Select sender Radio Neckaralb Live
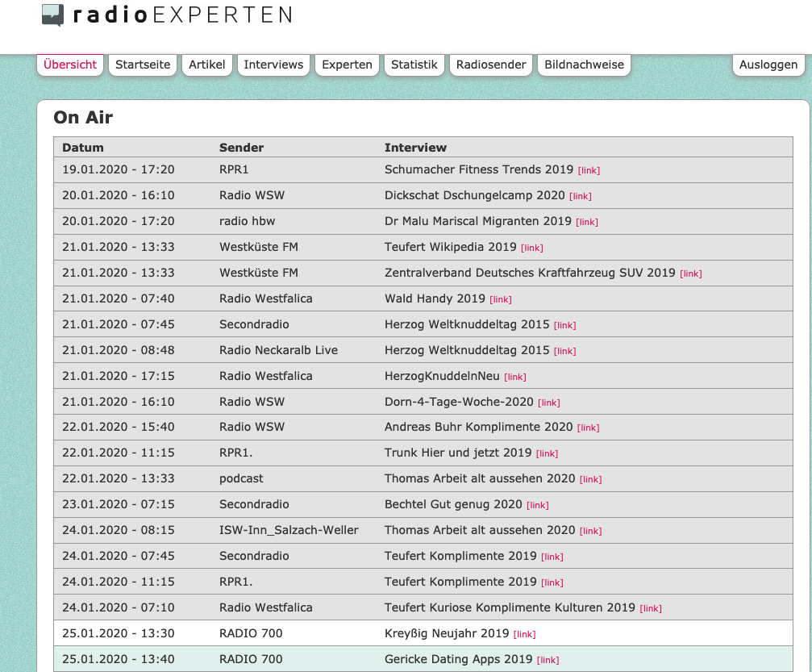 (279, 350)
